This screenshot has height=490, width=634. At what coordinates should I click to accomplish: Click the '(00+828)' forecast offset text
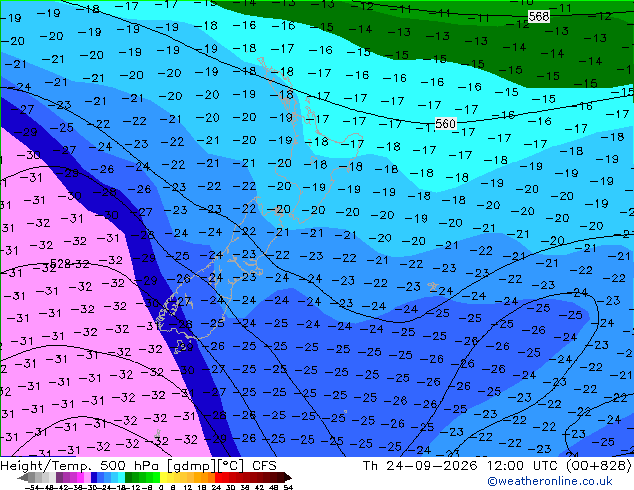[x=598, y=466]
